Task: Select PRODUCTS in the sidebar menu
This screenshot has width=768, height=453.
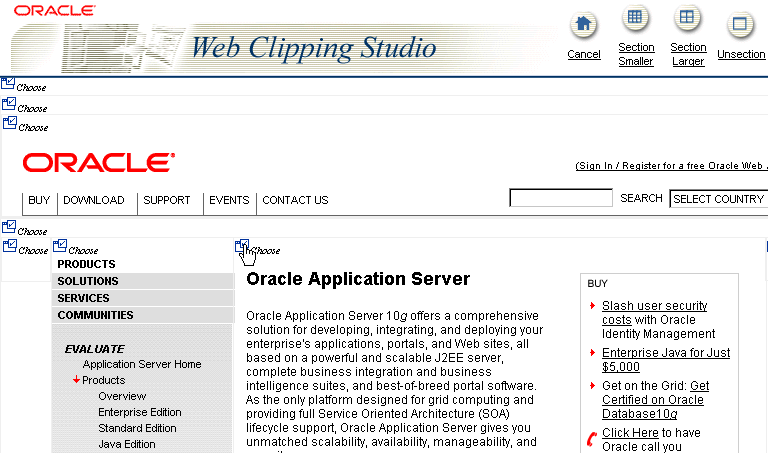Action: pos(86,264)
